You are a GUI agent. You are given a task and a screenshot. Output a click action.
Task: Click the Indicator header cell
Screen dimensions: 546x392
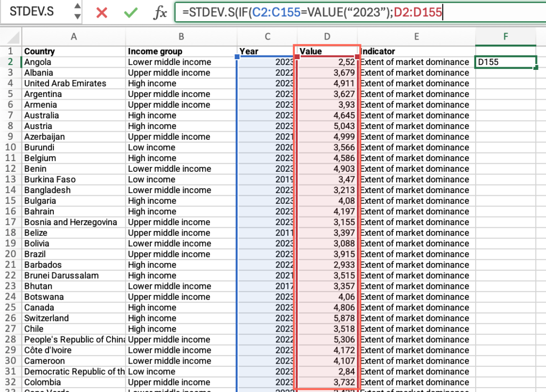coord(416,51)
